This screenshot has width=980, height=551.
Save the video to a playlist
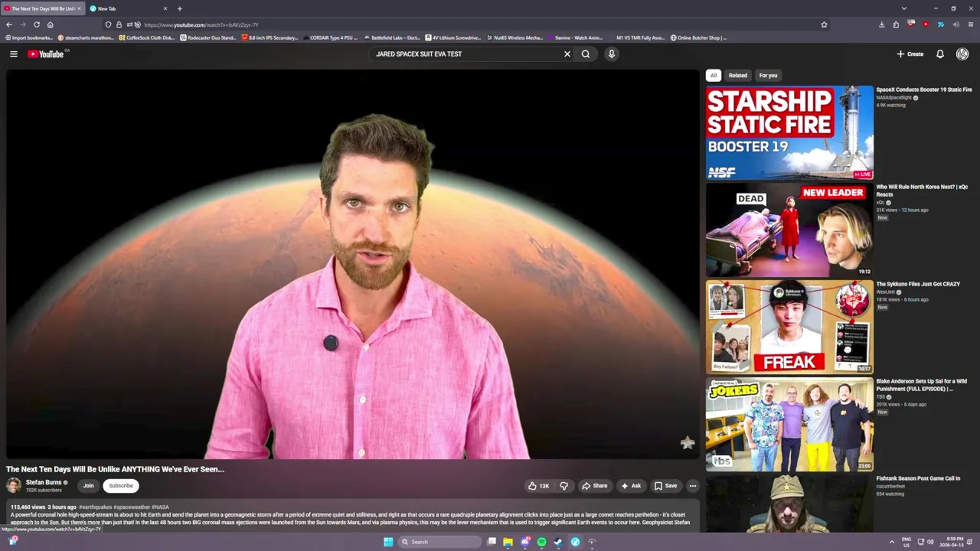pos(665,486)
